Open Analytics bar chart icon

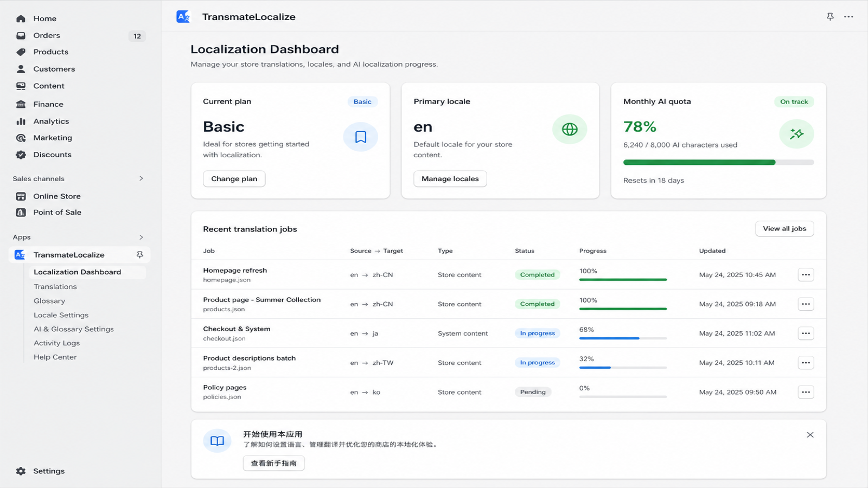(x=21, y=121)
